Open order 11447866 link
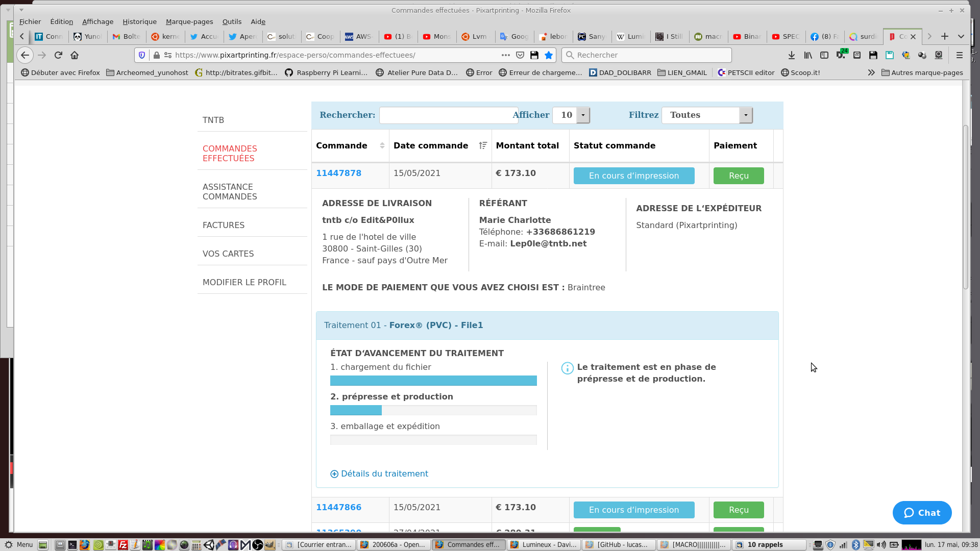The width and height of the screenshot is (980, 551). [338, 507]
